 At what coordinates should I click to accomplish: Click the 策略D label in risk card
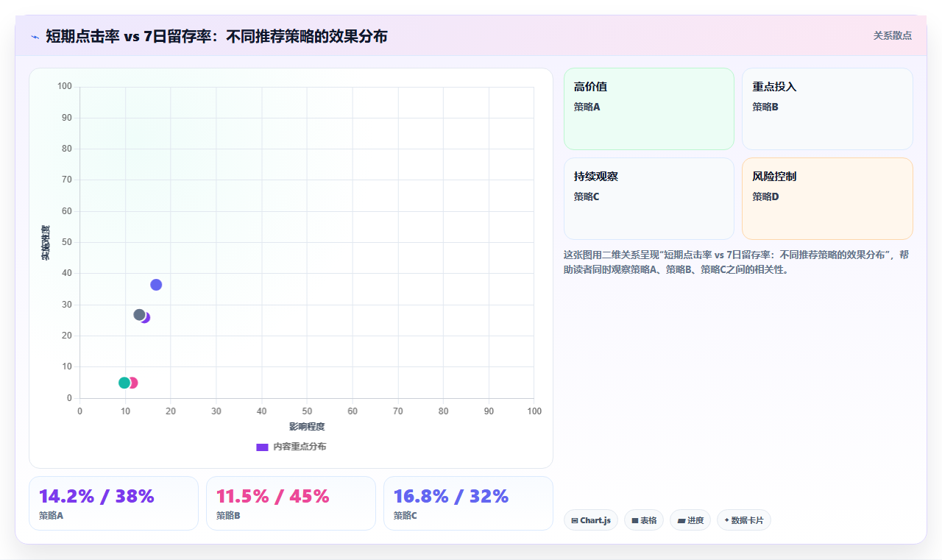pos(765,196)
